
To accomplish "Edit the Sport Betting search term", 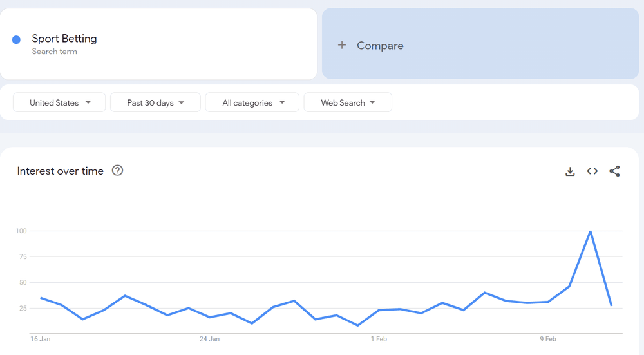I will [x=64, y=39].
